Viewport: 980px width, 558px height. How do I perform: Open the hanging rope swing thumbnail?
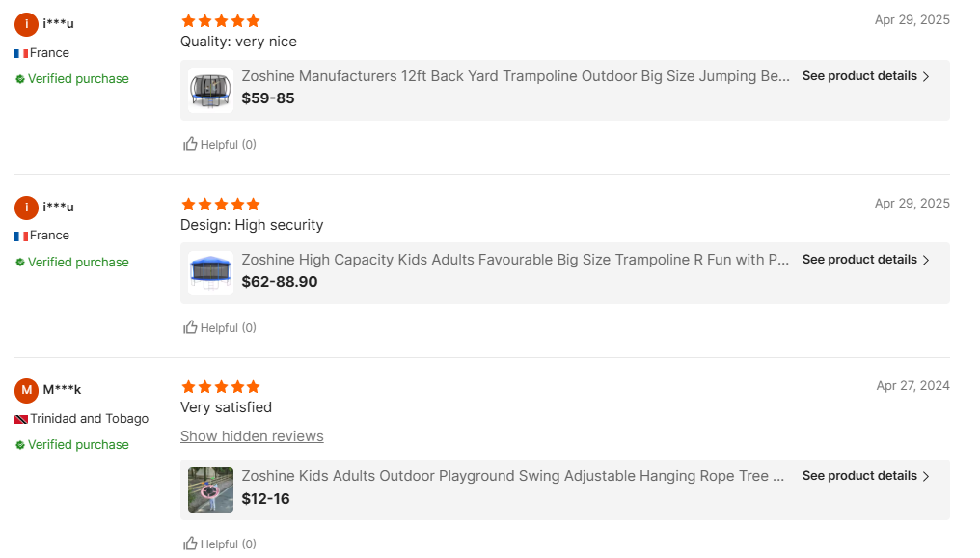click(210, 489)
